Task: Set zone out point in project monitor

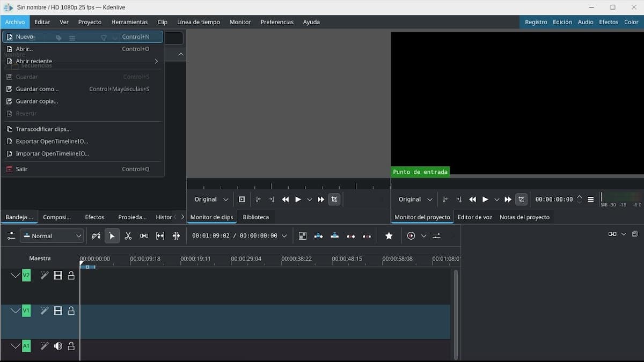Action: point(459,200)
